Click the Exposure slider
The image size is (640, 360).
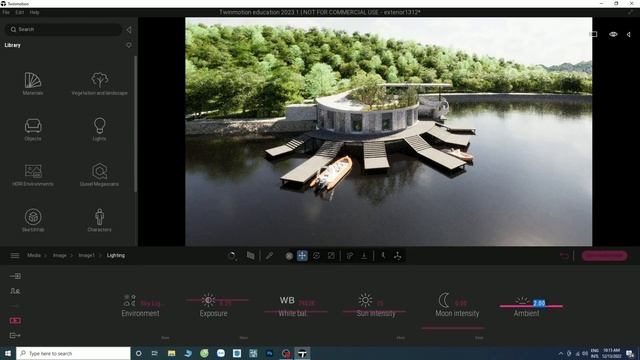[x=217, y=300]
